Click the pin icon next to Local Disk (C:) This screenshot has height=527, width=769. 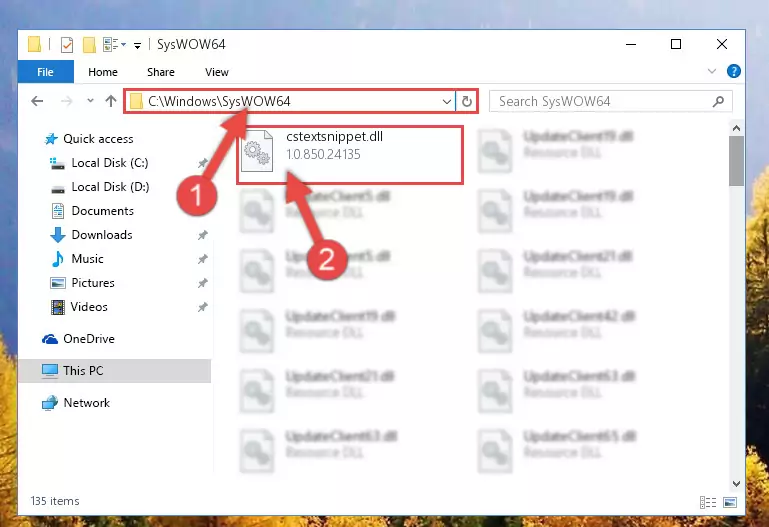click(x=203, y=163)
